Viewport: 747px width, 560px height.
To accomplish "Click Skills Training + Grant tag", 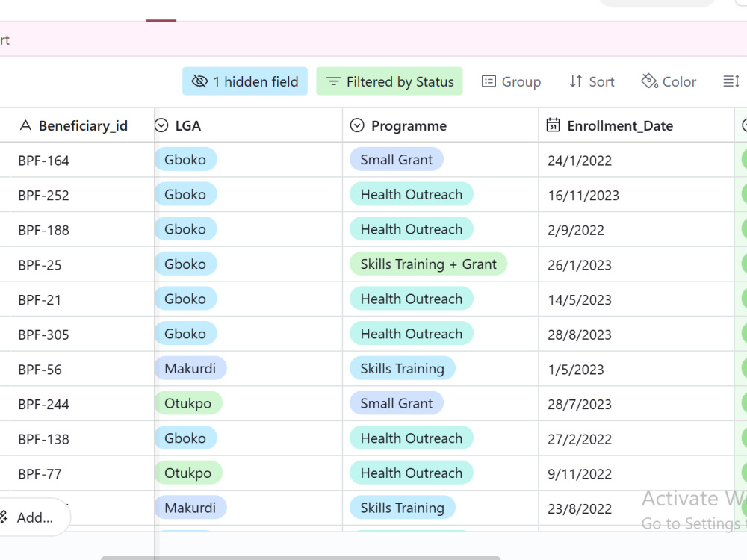I will pyautogui.click(x=428, y=264).
